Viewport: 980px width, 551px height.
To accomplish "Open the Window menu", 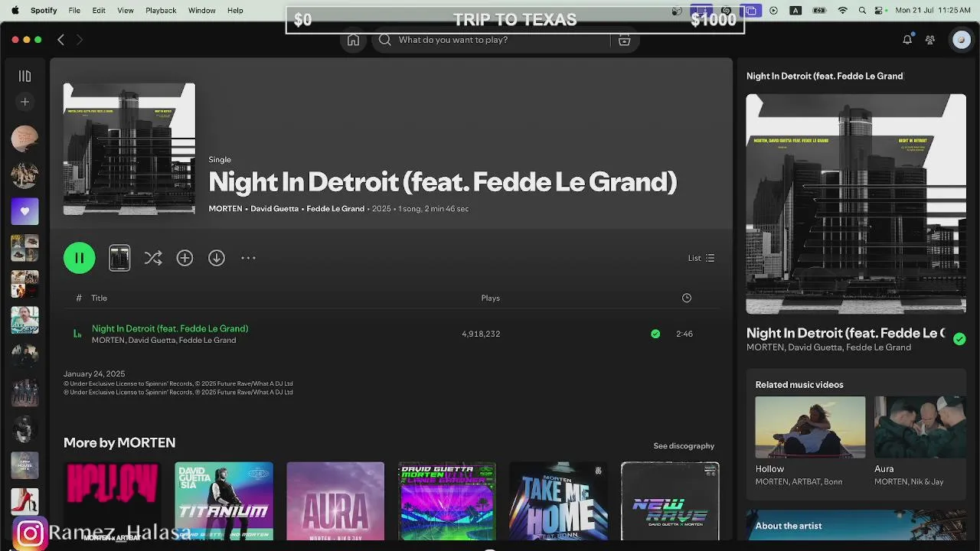I will pos(202,10).
